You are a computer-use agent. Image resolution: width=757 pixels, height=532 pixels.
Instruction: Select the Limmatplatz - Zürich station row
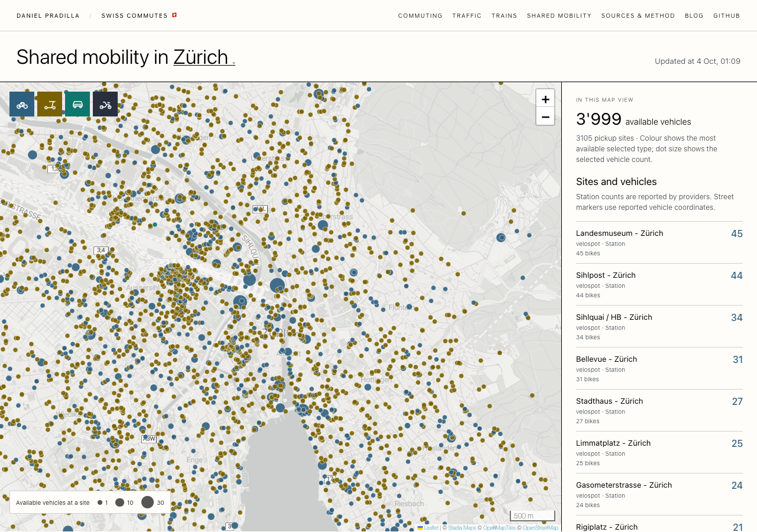pos(659,452)
